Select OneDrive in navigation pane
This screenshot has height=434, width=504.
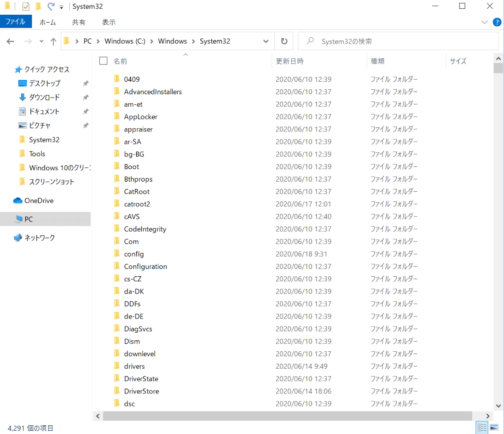pyautogui.click(x=39, y=200)
